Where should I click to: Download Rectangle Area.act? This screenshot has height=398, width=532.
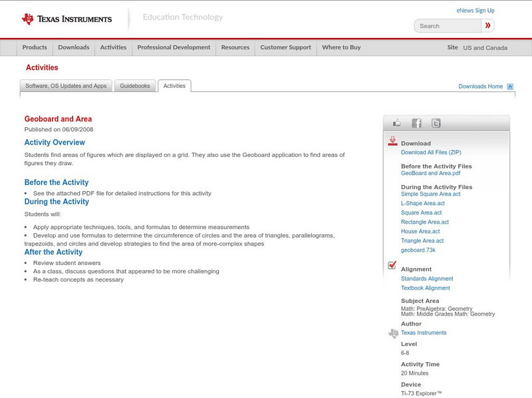click(x=425, y=222)
